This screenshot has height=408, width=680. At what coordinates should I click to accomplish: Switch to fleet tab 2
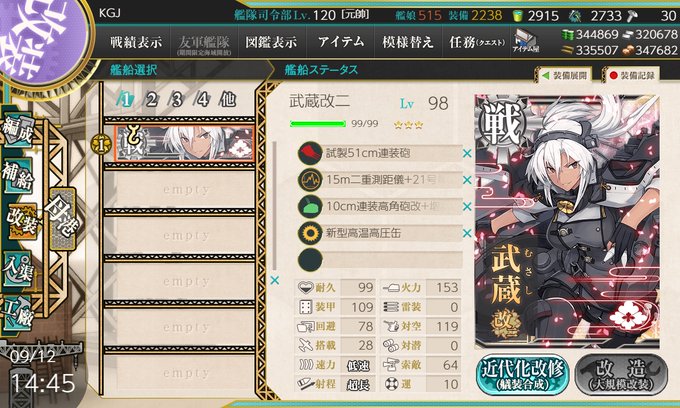coord(151,100)
